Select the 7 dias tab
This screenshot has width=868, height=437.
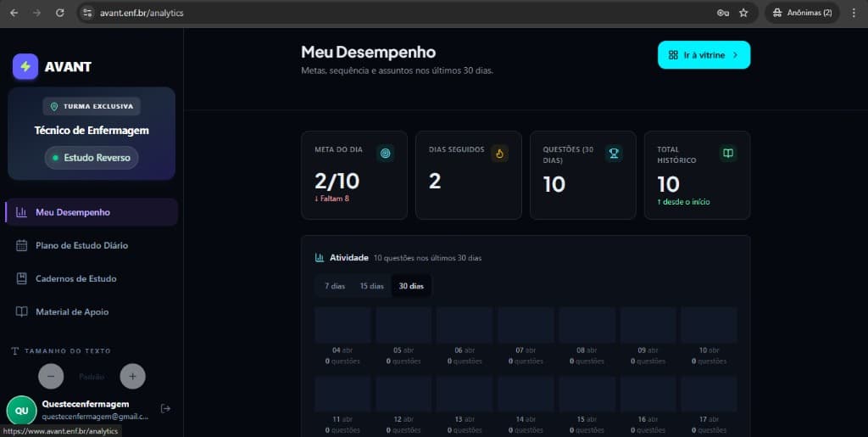(x=334, y=286)
